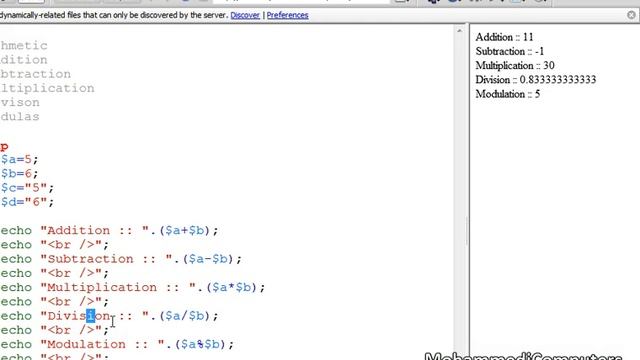
Task: Click the ($a%$b) expression in code
Action: pyautogui.click(x=200, y=344)
